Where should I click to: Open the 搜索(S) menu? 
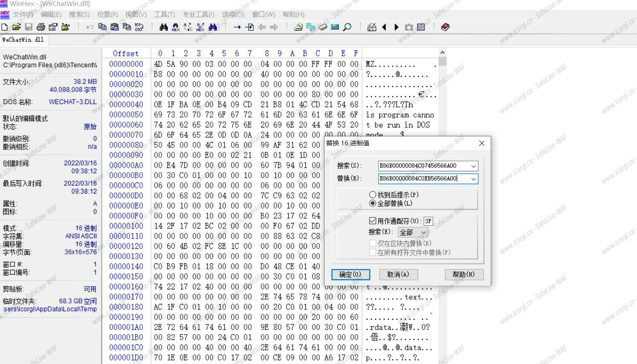(x=79, y=14)
